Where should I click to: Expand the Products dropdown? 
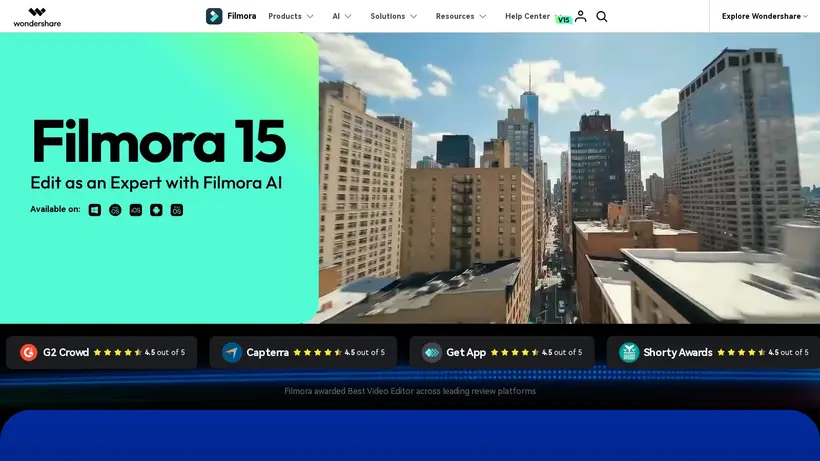point(291,16)
